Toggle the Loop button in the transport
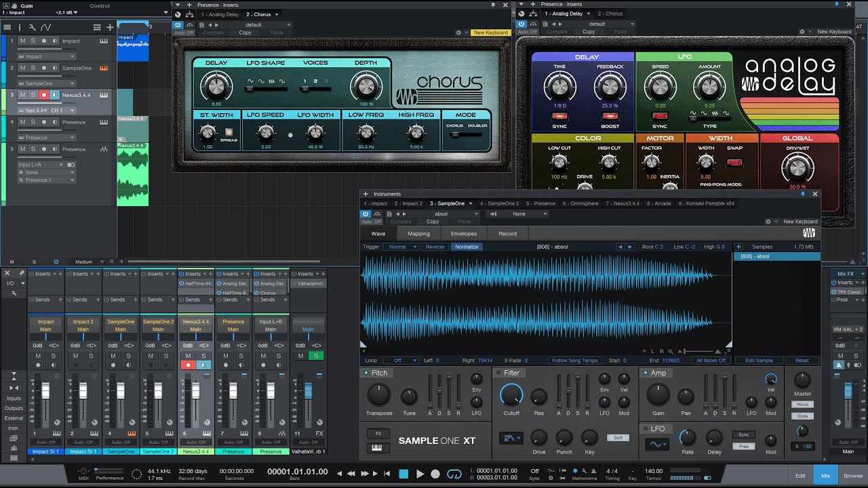Viewport: 868px width, 488px height. click(455, 474)
